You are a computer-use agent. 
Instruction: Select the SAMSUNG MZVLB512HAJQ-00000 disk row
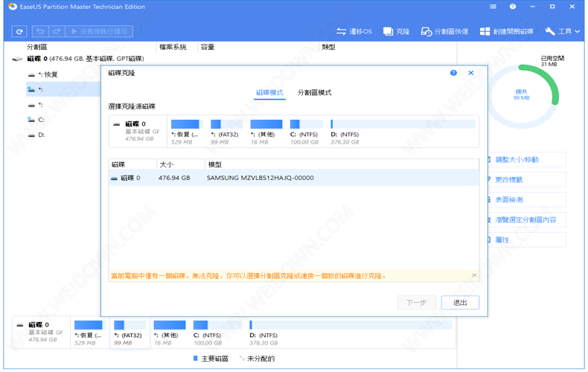pyautogui.click(x=293, y=178)
